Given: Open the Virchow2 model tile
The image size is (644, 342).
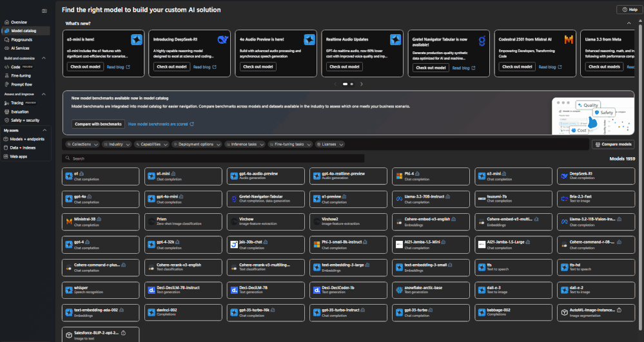Looking at the screenshot, I should coord(348,222).
